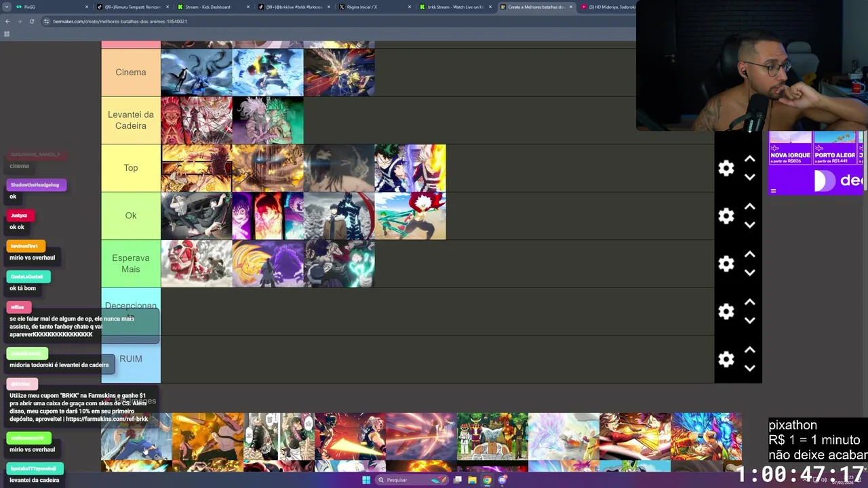
Task: Open the Windows Start menu
Action: pos(366,480)
